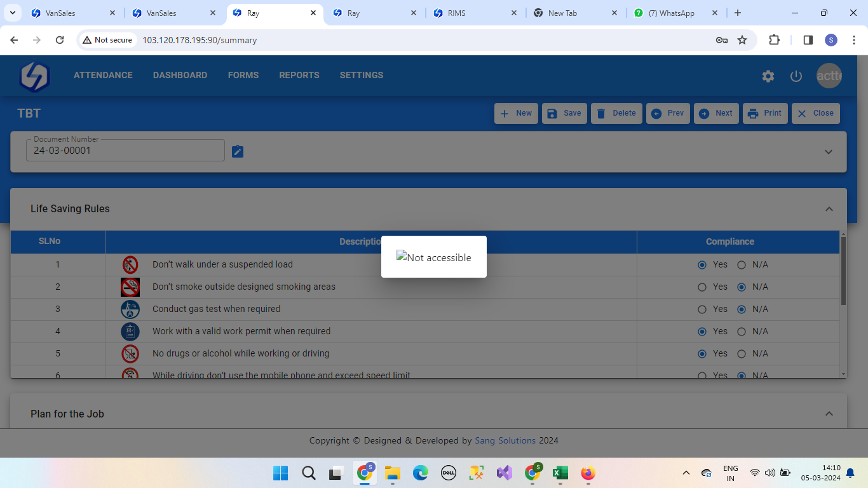Expand the document header chevron dropdown
Image resolution: width=868 pixels, height=488 pixels.
829,152
